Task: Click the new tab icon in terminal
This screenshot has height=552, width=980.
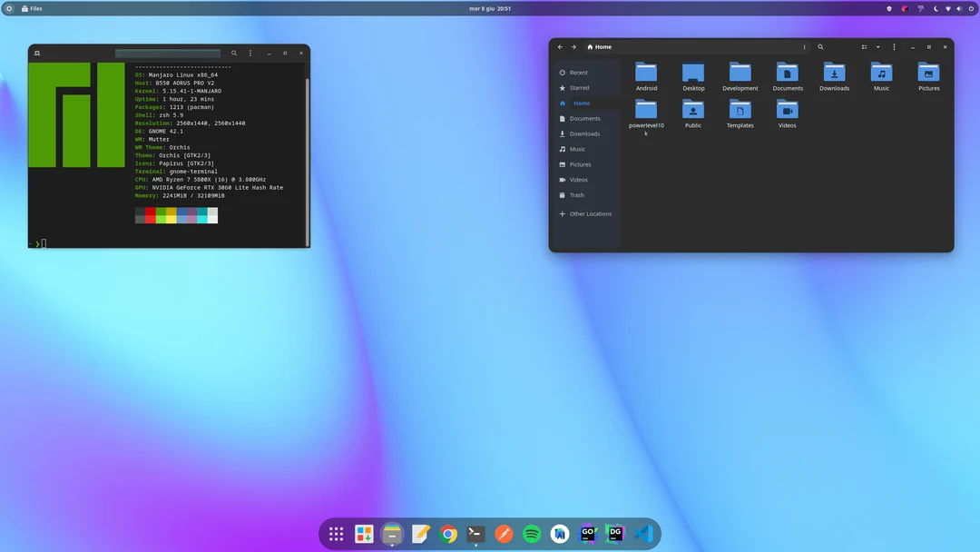Action: pos(37,53)
